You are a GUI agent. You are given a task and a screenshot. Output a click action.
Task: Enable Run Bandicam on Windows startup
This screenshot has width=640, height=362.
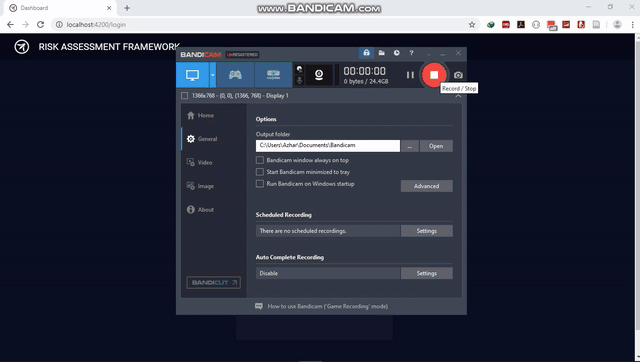pos(260,184)
